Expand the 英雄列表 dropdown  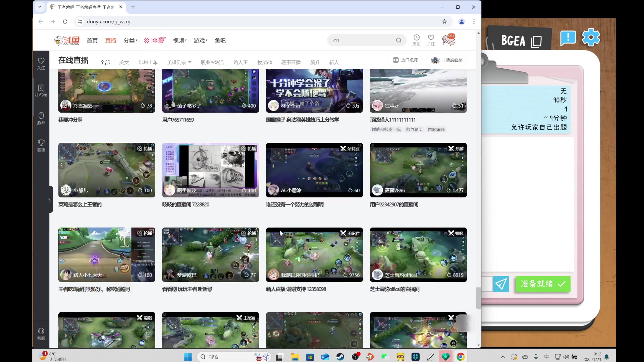pos(179,62)
